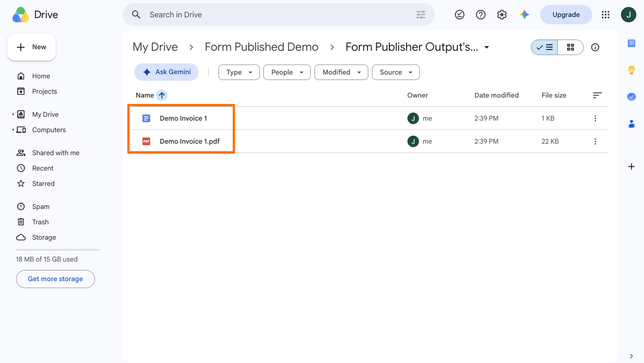Image resolution: width=644 pixels, height=363 pixels.
Task: Open the Google Drive logo home
Action: [35, 15]
